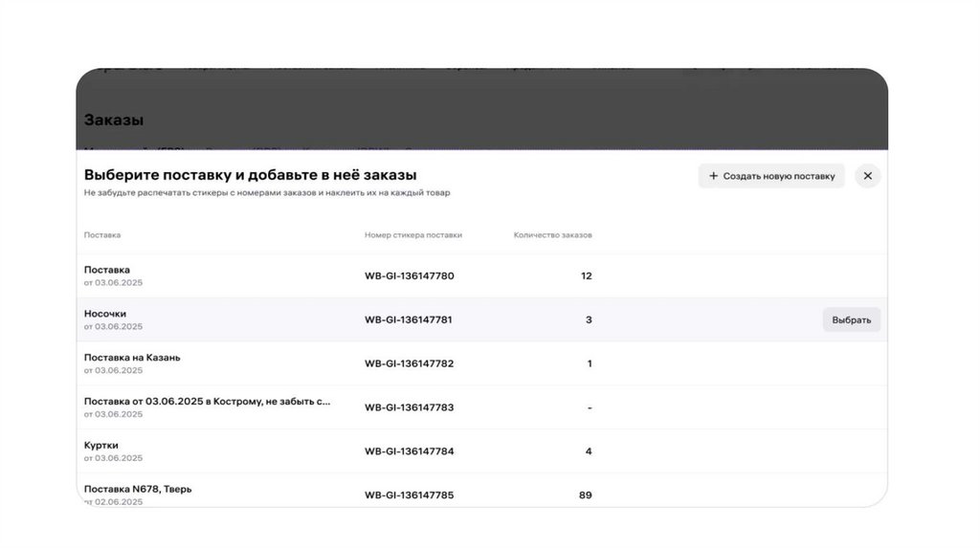Click the order count 89 for Тверь

(x=585, y=495)
